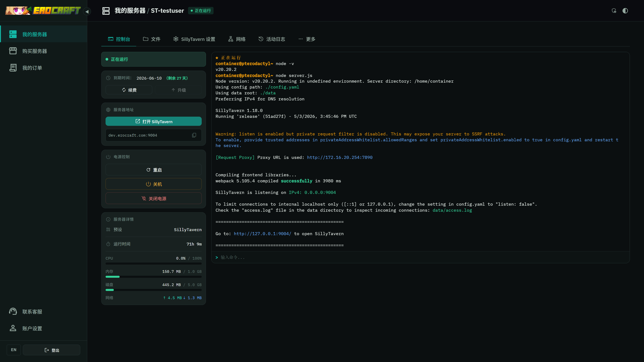The image size is (644, 362).
Task: Click the server stack icon in header
Action: pyautogui.click(x=106, y=11)
